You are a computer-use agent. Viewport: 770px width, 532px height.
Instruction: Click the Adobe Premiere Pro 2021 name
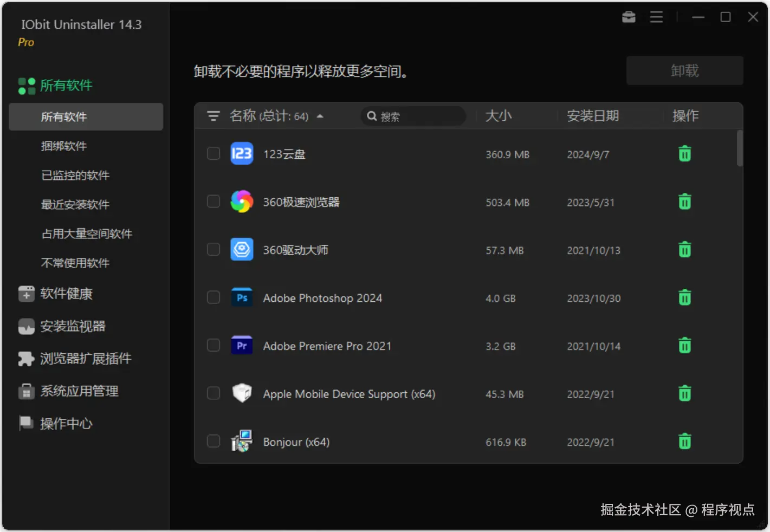click(x=327, y=346)
